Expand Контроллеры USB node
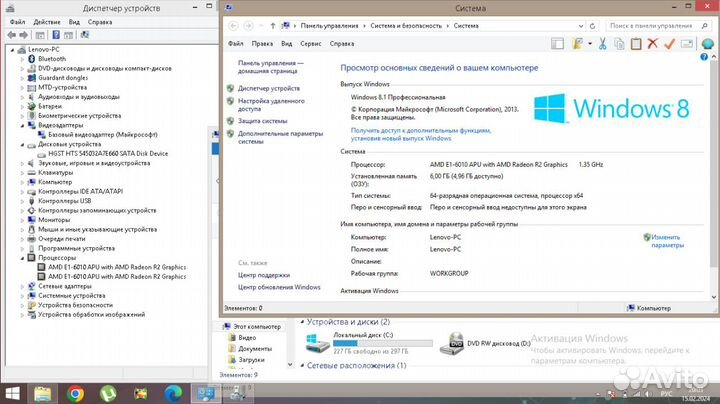Viewport: 720px width, 404px height. (22, 201)
